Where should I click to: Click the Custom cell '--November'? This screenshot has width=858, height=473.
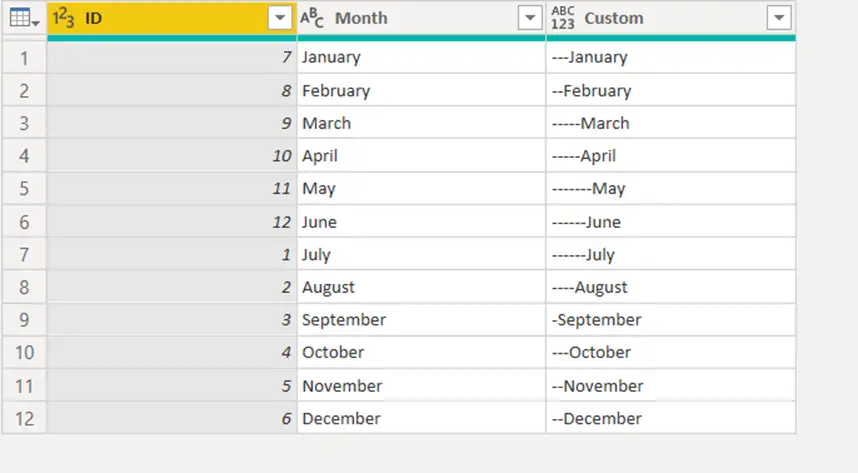[671, 386]
